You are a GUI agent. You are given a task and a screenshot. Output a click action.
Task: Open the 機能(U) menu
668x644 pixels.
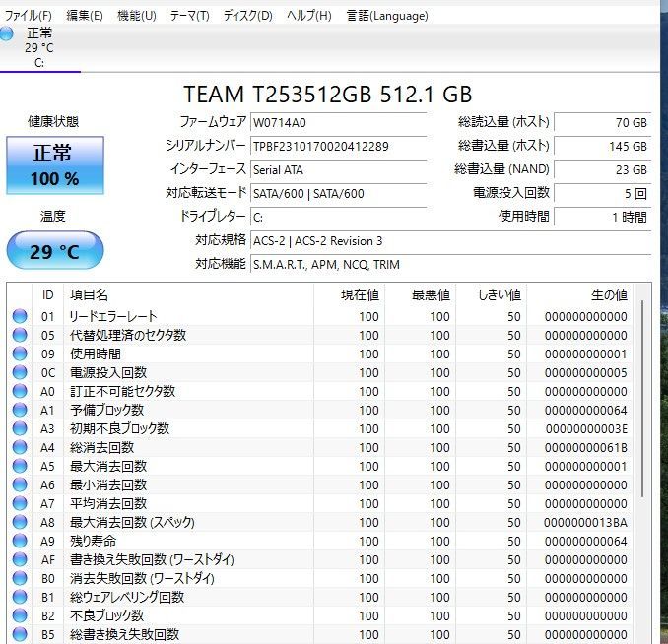136,16
